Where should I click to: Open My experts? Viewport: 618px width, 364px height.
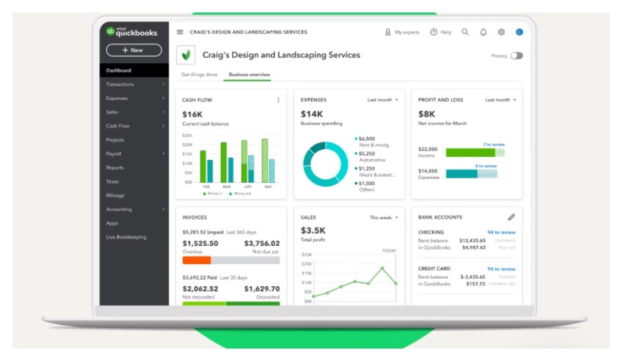(402, 32)
